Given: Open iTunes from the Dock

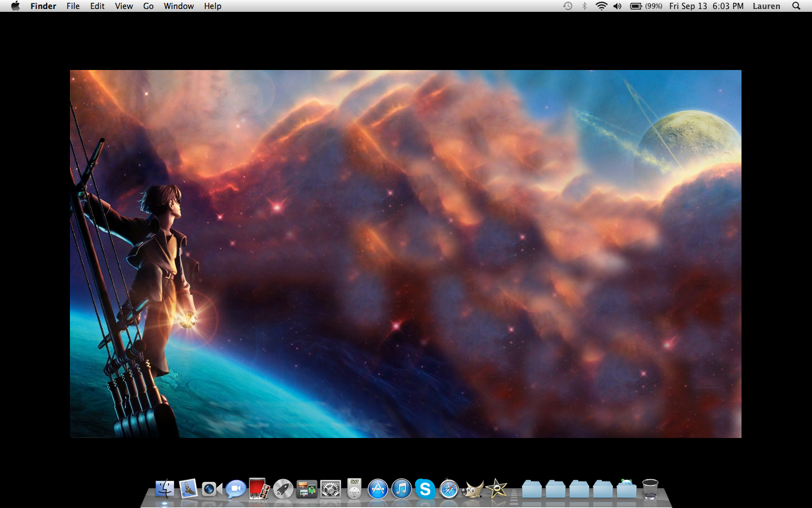Looking at the screenshot, I should (x=401, y=489).
